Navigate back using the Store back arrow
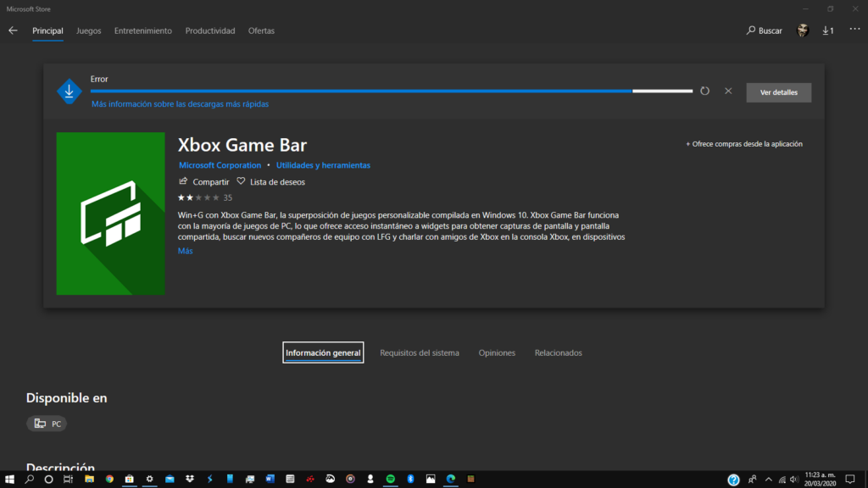This screenshot has height=488, width=868. point(13,30)
